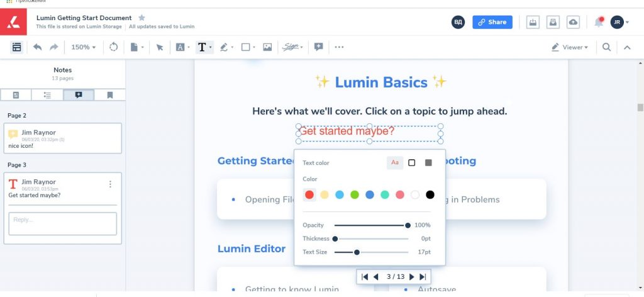Jump to the last page
Screen dimensions: 644x297
click(423, 277)
